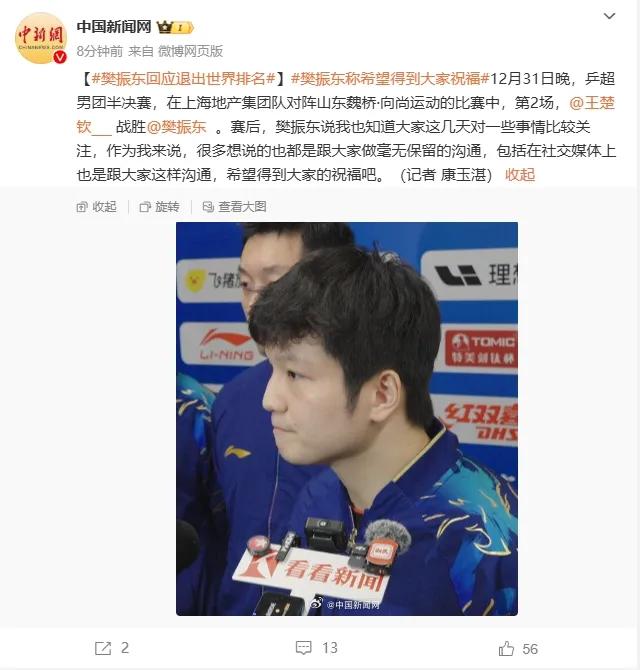640x670 pixels.
Task: Click 查看大图 to view large image
Action: click(234, 207)
